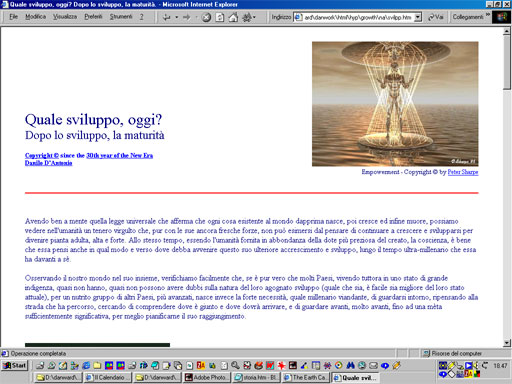Follow the Peter Sharpe link
The width and height of the screenshot is (512, 384).
tap(463, 172)
